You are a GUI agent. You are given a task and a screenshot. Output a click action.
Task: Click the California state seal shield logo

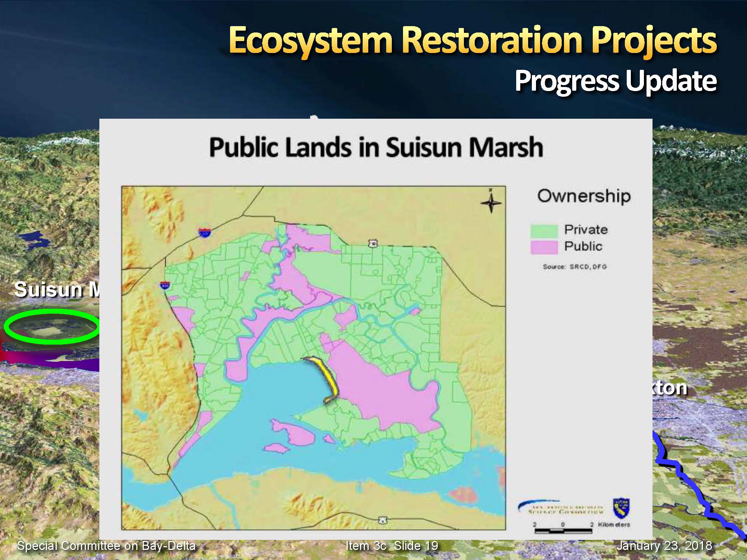coord(621,508)
